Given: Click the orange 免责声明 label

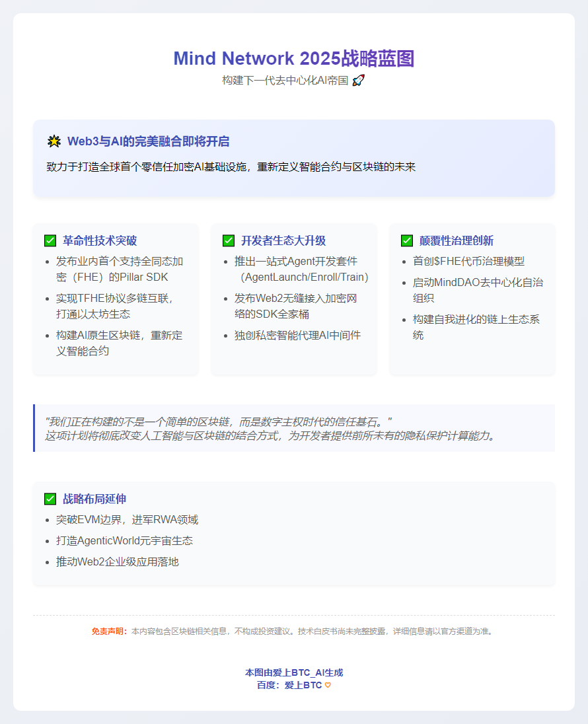Looking at the screenshot, I should tap(110, 632).
